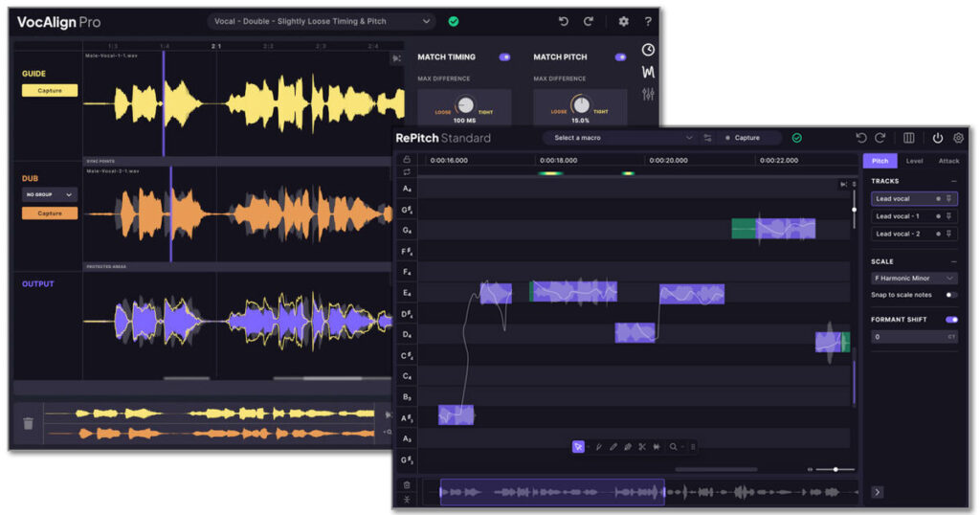Toggle Lead vocal - 2 track dot
The width and height of the screenshot is (980, 515).
click(x=938, y=234)
